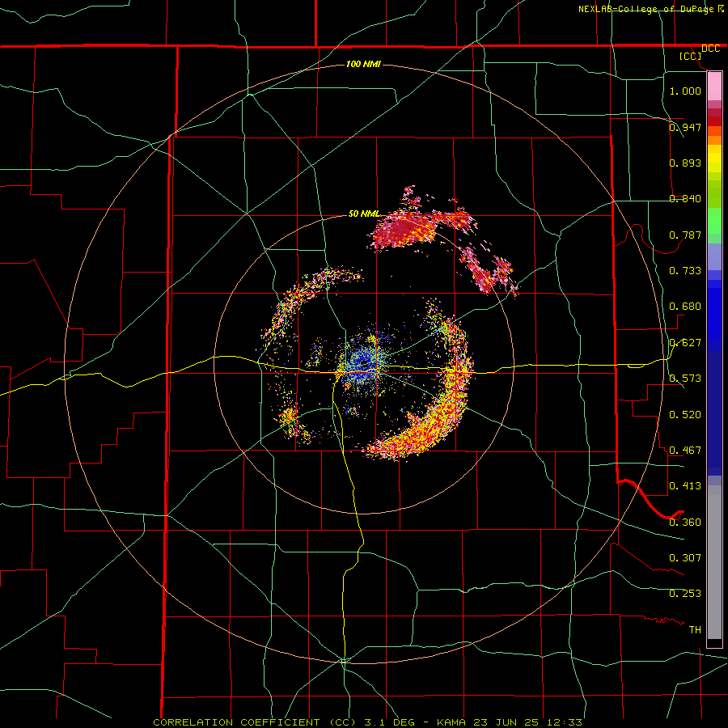Viewport: 728px width, 728px height.
Task: Click the 0.520 legend value
Action: [685, 414]
